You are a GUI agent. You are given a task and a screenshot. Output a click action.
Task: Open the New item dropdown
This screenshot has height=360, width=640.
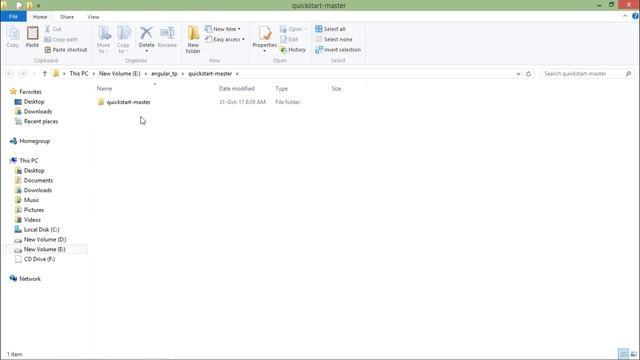pyautogui.click(x=223, y=29)
